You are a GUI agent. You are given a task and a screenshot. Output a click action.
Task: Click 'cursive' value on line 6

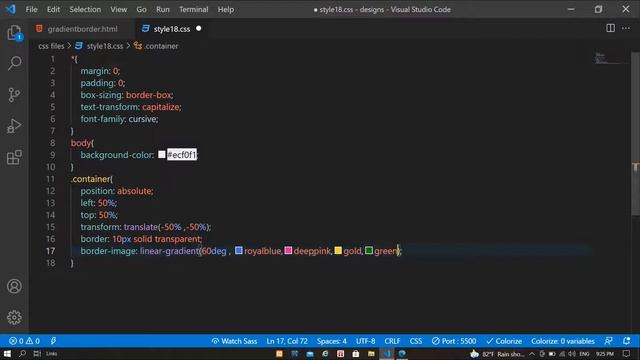(x=142, y=119)
